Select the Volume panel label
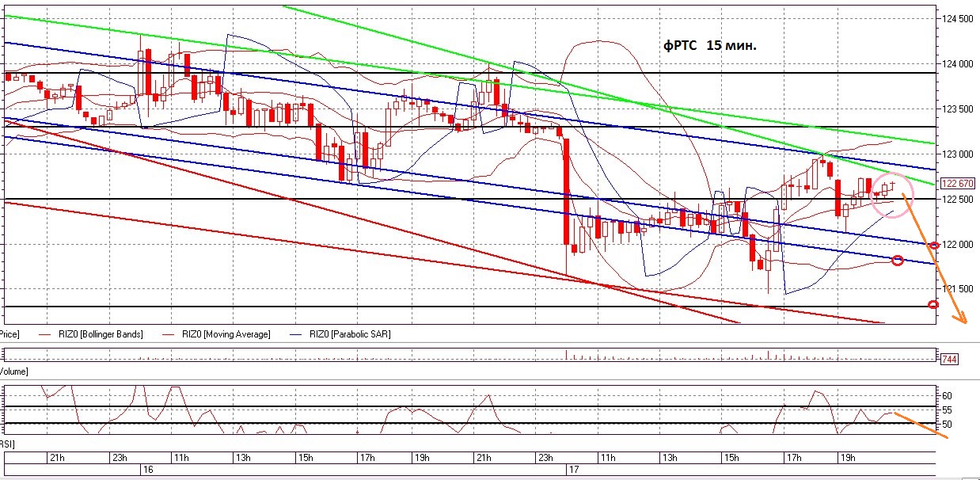 click(13, 371)
